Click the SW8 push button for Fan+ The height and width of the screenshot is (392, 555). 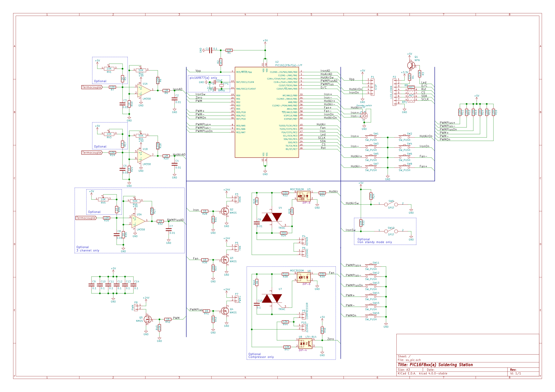pos(405,167)
